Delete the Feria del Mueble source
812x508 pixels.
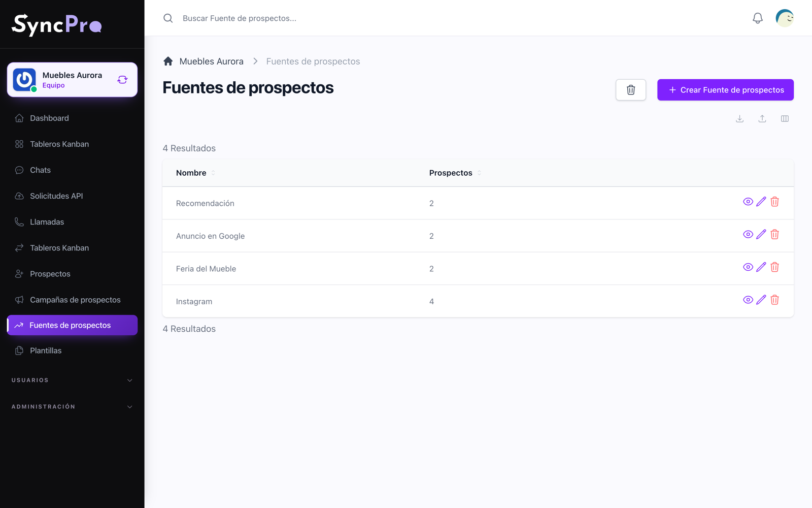774,267
